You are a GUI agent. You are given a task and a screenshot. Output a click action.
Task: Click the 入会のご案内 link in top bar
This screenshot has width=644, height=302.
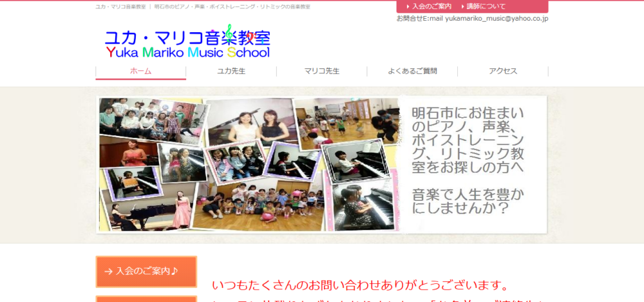pos(431,6)
